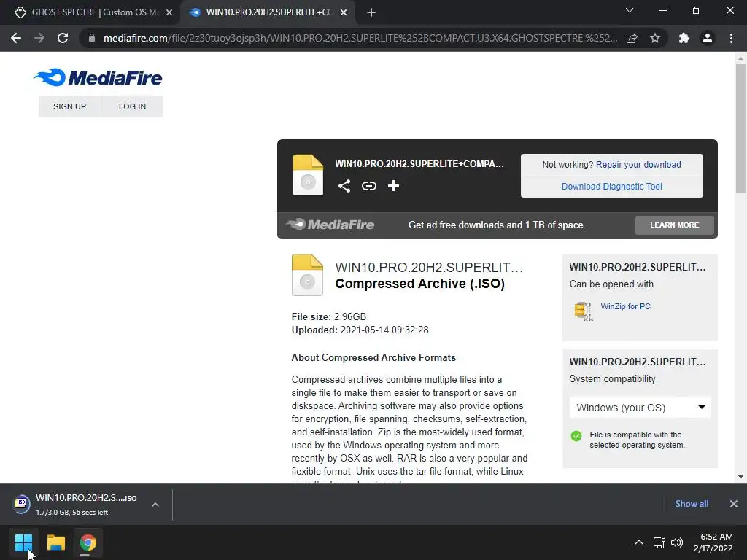The height and width of the screenshot is (560, 747).
Task: Close the WIN10.PRO.20H2 MediaFire tab
Action: (x=344, y=12)
